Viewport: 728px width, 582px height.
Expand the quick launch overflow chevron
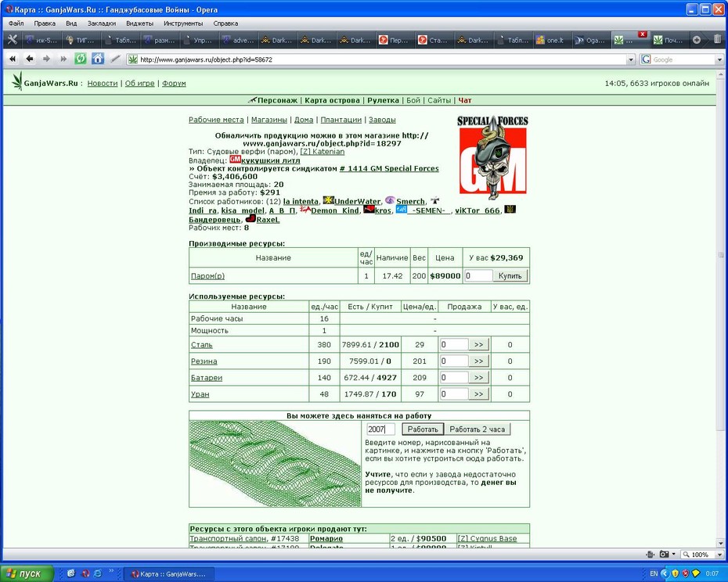(111, 571)
